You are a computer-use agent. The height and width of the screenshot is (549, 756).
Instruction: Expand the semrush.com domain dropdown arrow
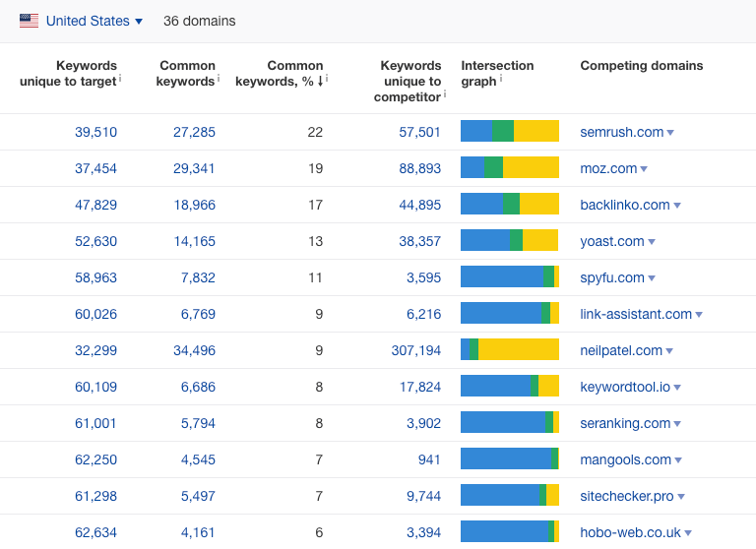[x=670, y=133]
